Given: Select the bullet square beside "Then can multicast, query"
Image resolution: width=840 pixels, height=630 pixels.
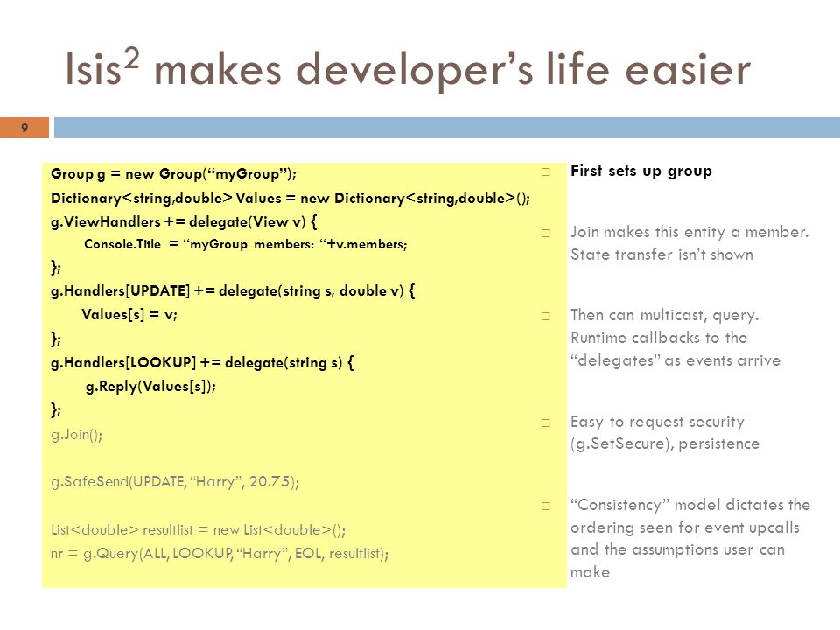Looking at the screenshot, I should (545, 316).
